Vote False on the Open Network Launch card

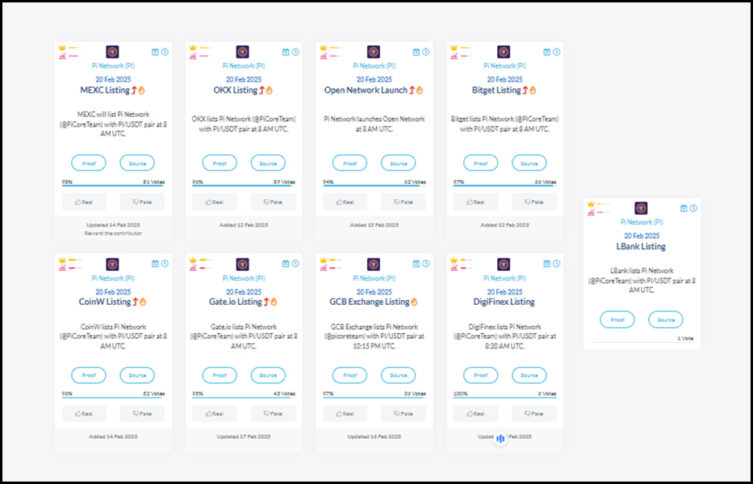(x=403, y=202)
